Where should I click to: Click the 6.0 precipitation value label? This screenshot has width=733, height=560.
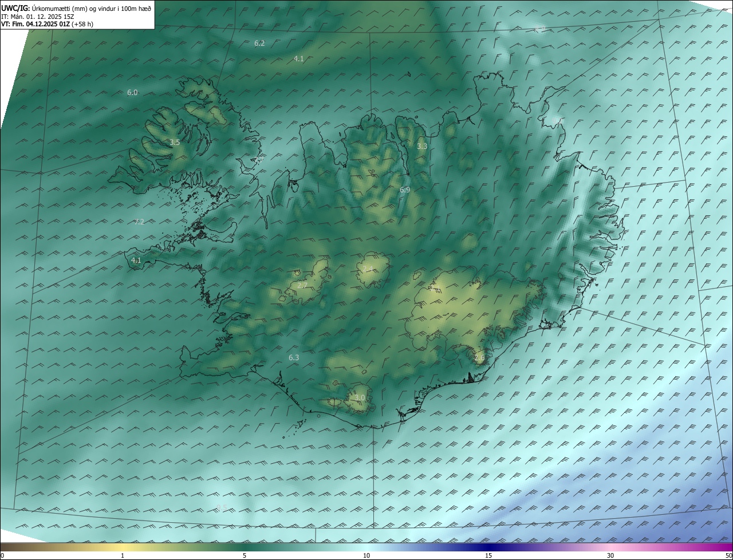tap(132, 92)
